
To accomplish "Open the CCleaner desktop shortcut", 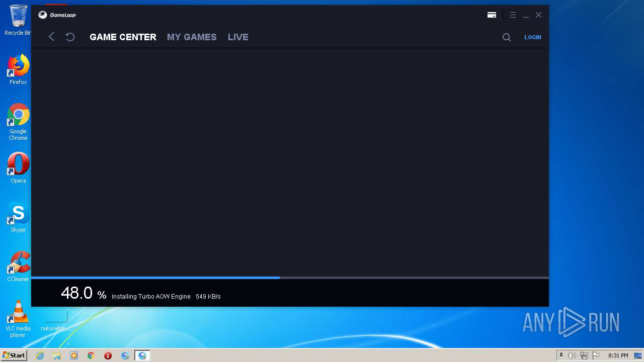I will click(x=18, y=266).
